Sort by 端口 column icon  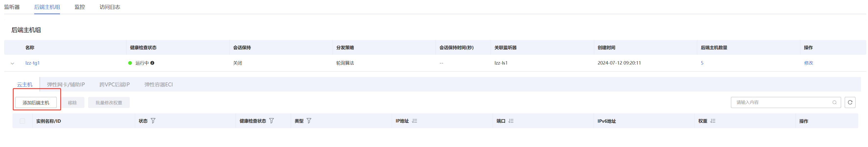[x=511, y=121]
